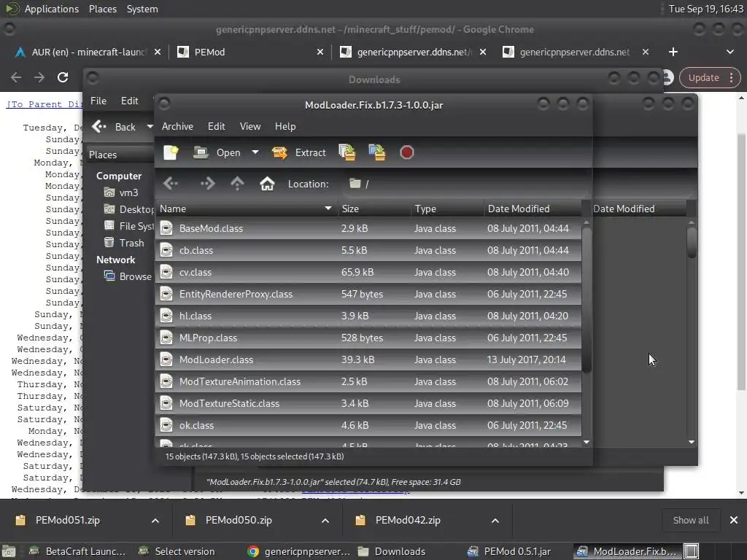Open the Archive menu
The image size is (747, 560).
point(177,126)
